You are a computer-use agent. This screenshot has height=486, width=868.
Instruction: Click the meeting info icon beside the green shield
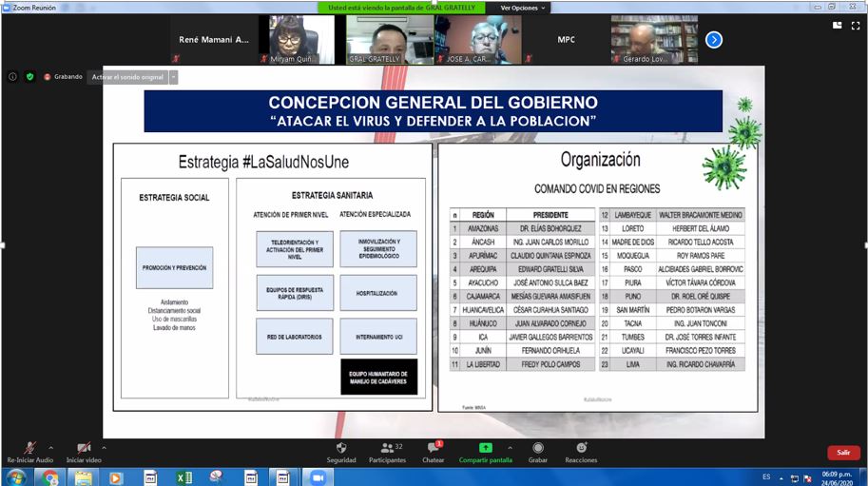[12, 77]
